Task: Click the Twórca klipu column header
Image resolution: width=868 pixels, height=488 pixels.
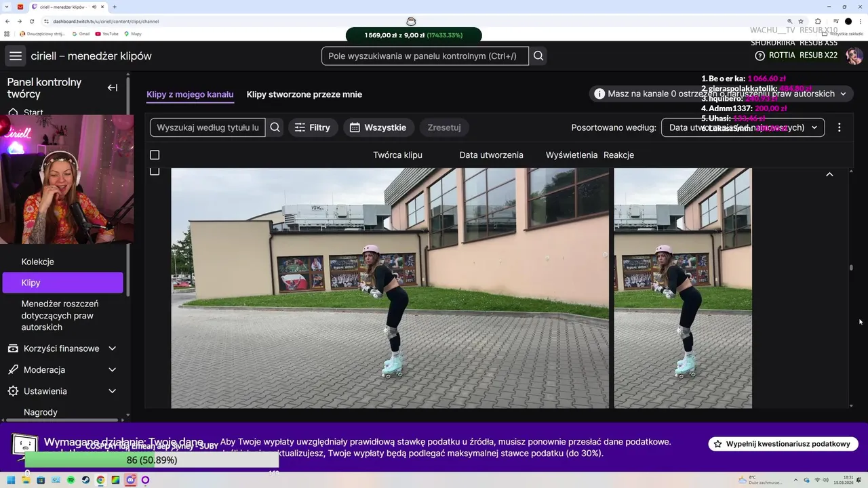Action: (x=397, y=155)
